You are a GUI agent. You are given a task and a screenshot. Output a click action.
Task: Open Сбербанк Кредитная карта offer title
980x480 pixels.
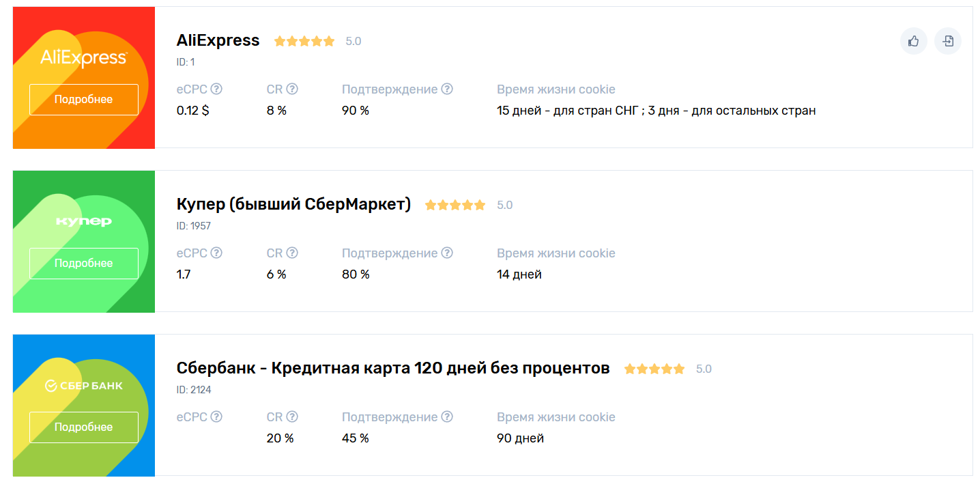pyautogui.click(x=392, y=368)
